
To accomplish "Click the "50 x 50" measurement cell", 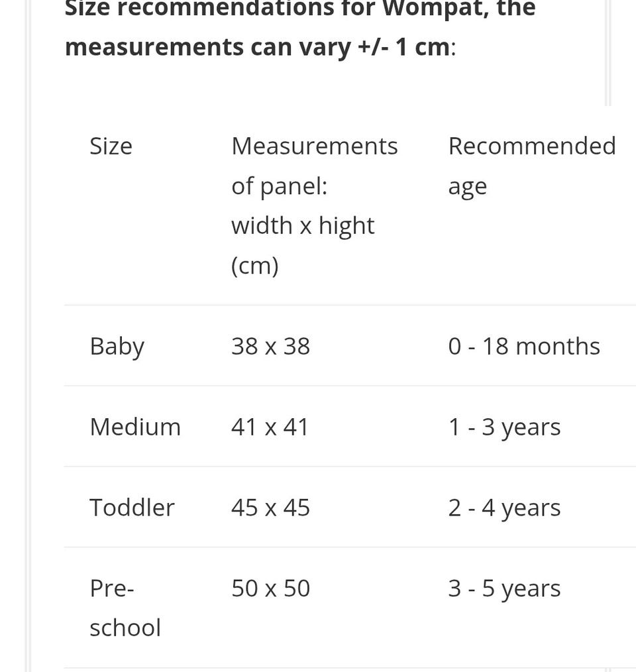I will (270, 588).
